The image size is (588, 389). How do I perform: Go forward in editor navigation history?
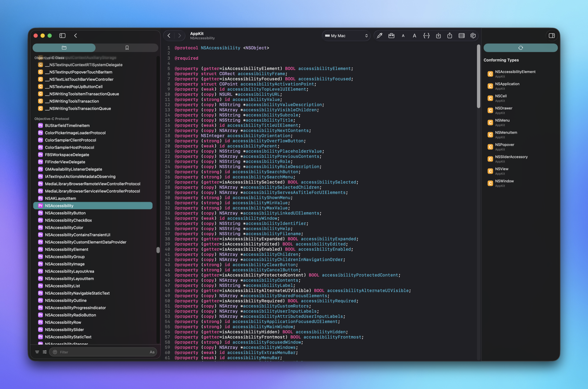pos(179,36)
